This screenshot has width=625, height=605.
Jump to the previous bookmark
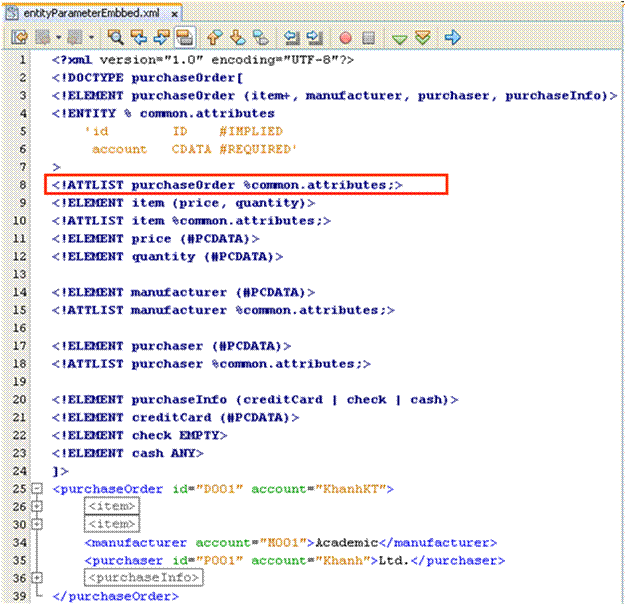pos(215,38)
